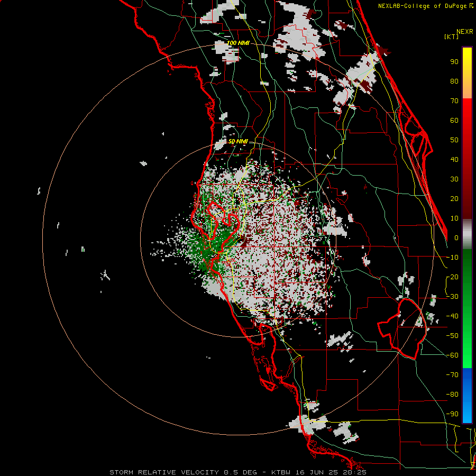The image size is (476, 476).
Task: Click the 70 value on the velocity scale
Action: click(x=454, y=101)
